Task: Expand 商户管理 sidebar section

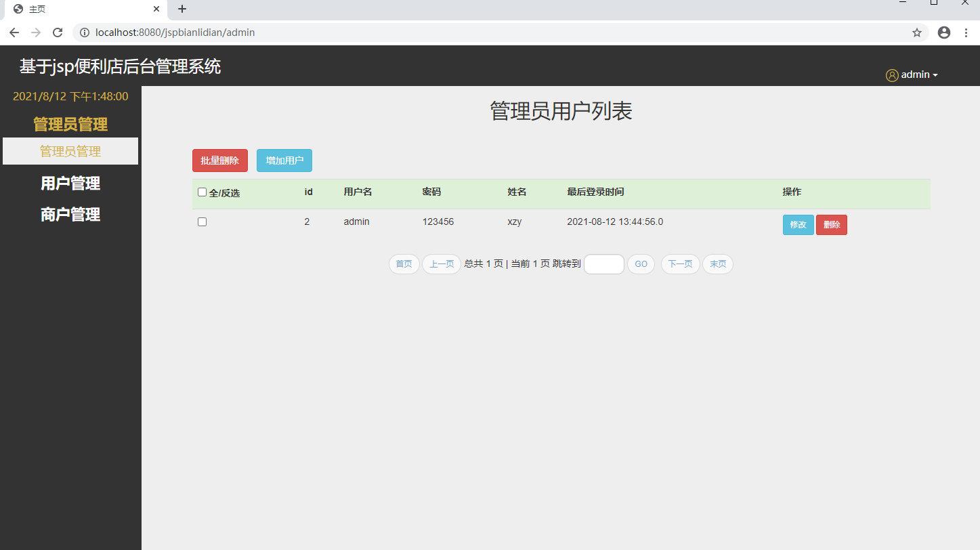Action: coord(70,215)
